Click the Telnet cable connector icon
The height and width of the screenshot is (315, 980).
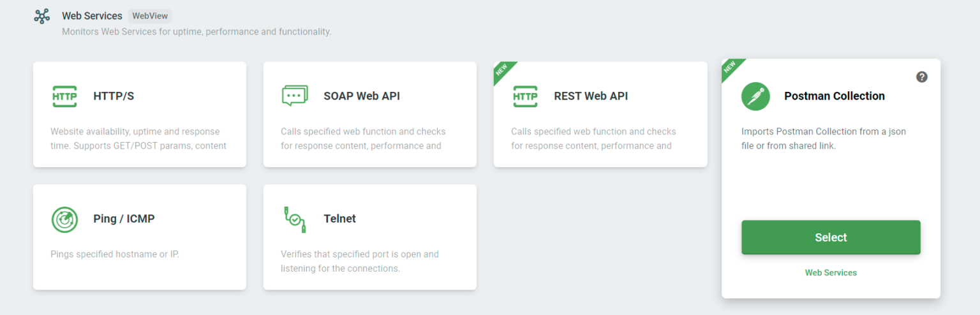click(x=295, y=219)
